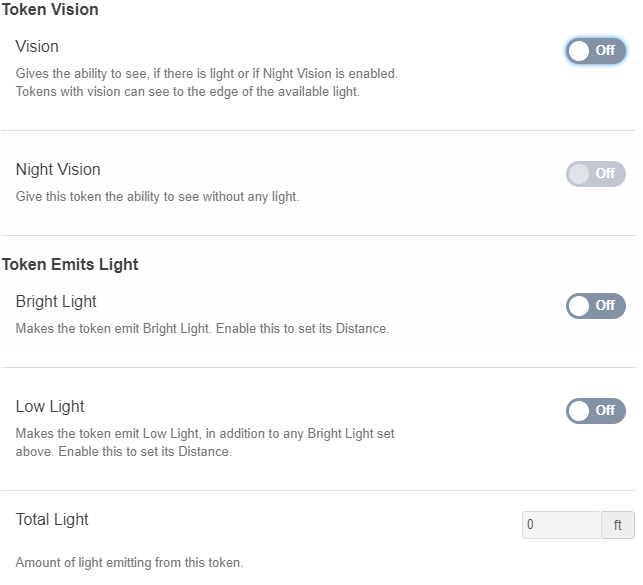
Task: Turn on the Night Vision switch
Action: pos(595,174)
